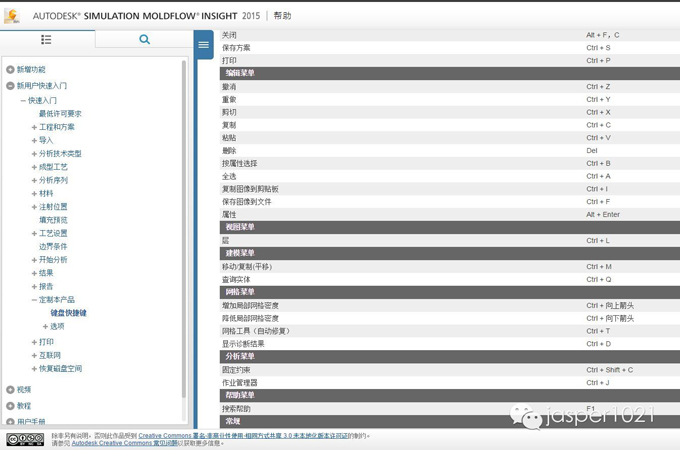
Task: Collapse the 新用户快速入门 circle minus icon
Action: pyautogui.click(x=10, y=86)
